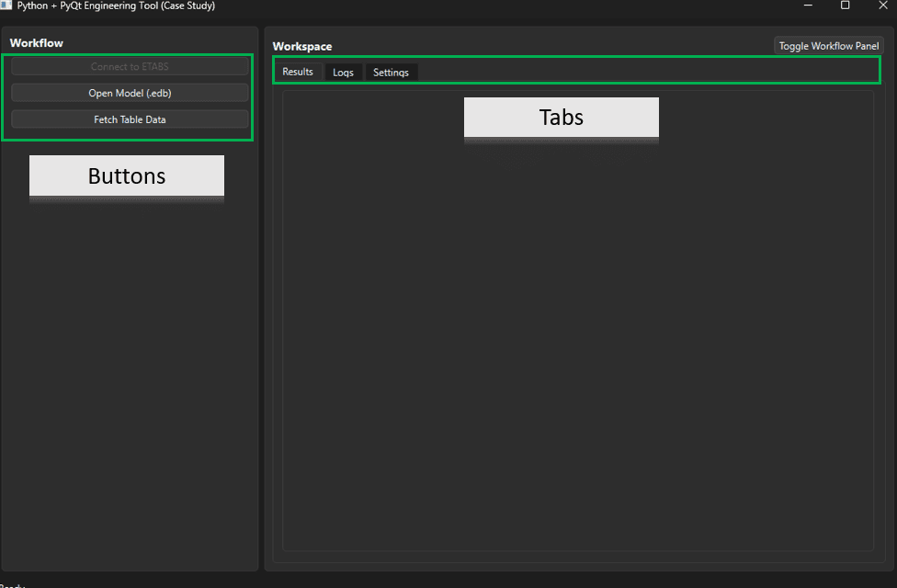Image resolution: width=897 pixels, height=588 pixels.
Task: Click the green-highlighted Workflow button group
Action: coord(129,96)
